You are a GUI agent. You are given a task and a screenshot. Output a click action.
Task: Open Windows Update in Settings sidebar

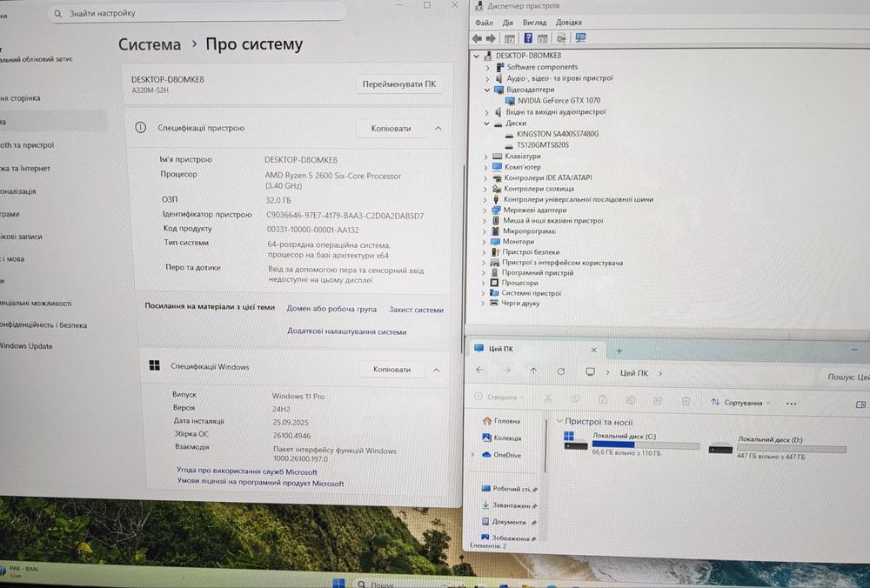coord(26,345)
